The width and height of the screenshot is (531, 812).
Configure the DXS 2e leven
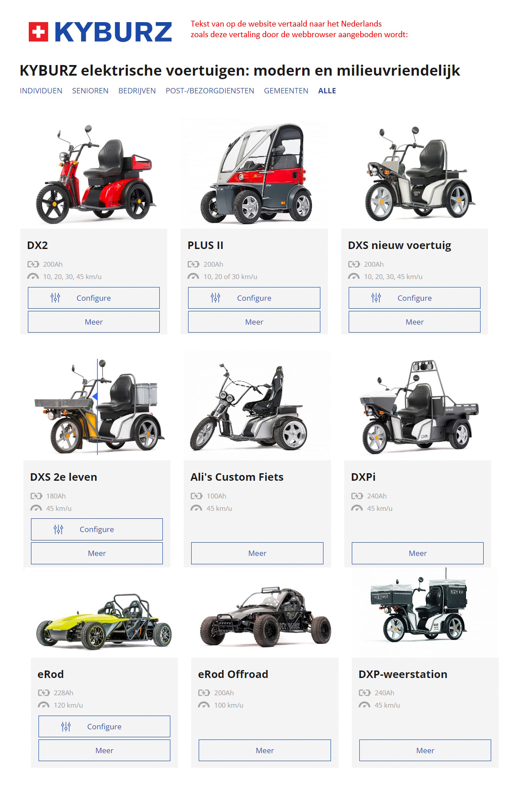97,529
